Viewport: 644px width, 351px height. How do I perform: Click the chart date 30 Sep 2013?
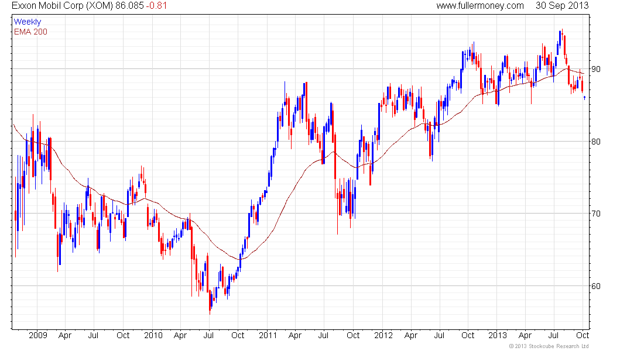[x=562, y=6]
